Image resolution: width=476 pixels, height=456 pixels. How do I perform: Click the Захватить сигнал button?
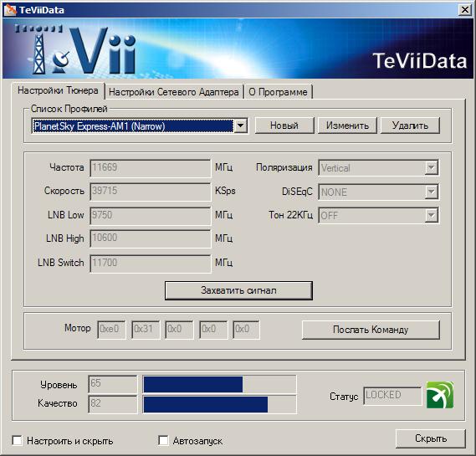tap(238, 290)
